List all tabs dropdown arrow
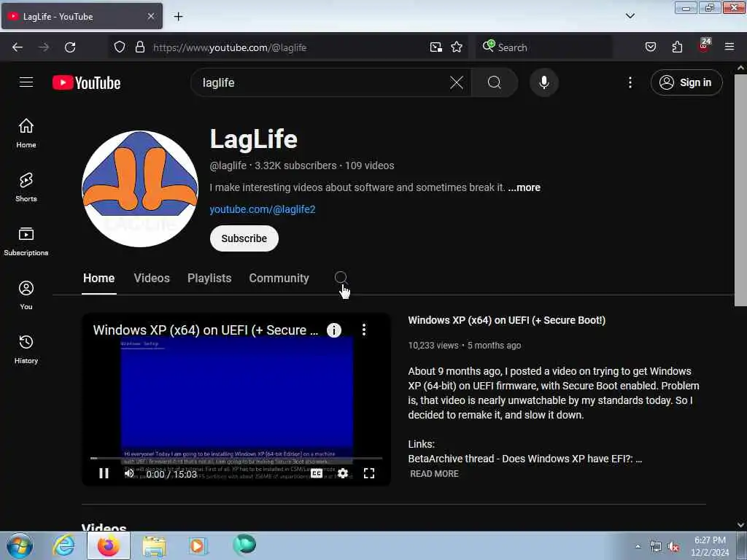 pos(630,16)
